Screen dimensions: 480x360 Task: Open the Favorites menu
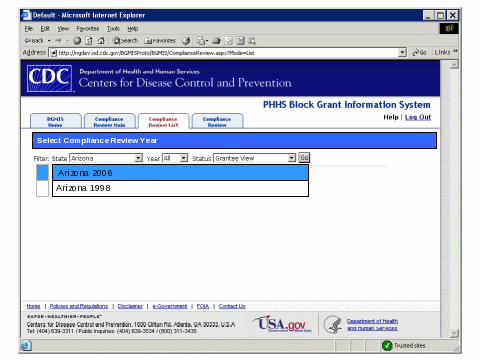[x=88, y=29]
